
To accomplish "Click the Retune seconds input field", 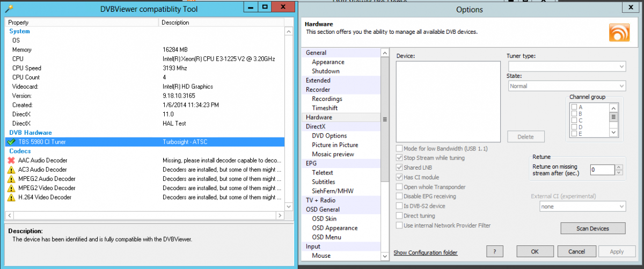I will (x=602, y=170).
